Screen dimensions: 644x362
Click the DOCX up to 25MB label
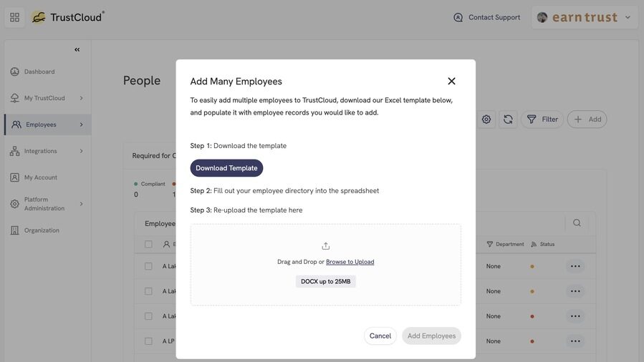tap(326, 281)
